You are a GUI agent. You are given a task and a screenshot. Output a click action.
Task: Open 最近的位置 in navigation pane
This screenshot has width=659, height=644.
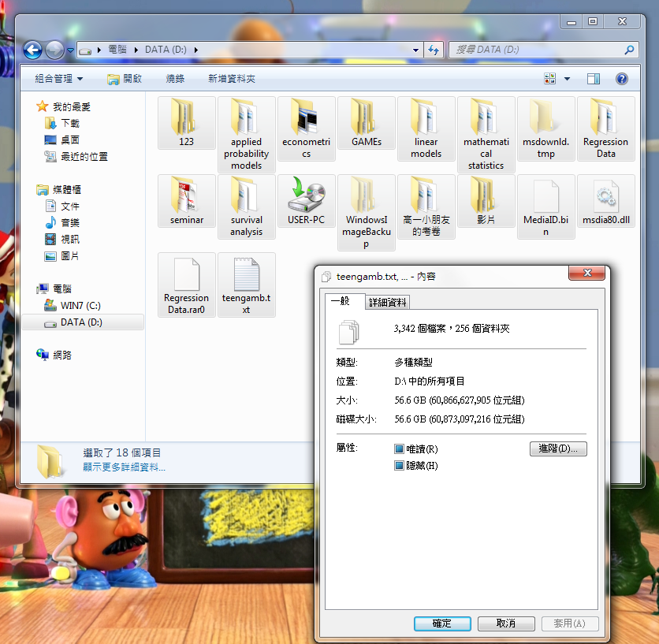click(x=76, y=156)
